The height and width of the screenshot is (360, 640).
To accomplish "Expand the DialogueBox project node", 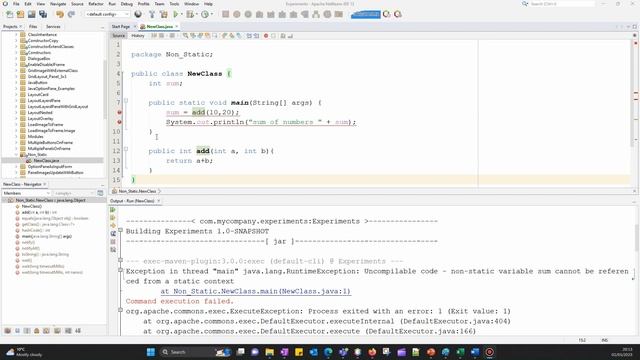I will [x=16, y=58].
